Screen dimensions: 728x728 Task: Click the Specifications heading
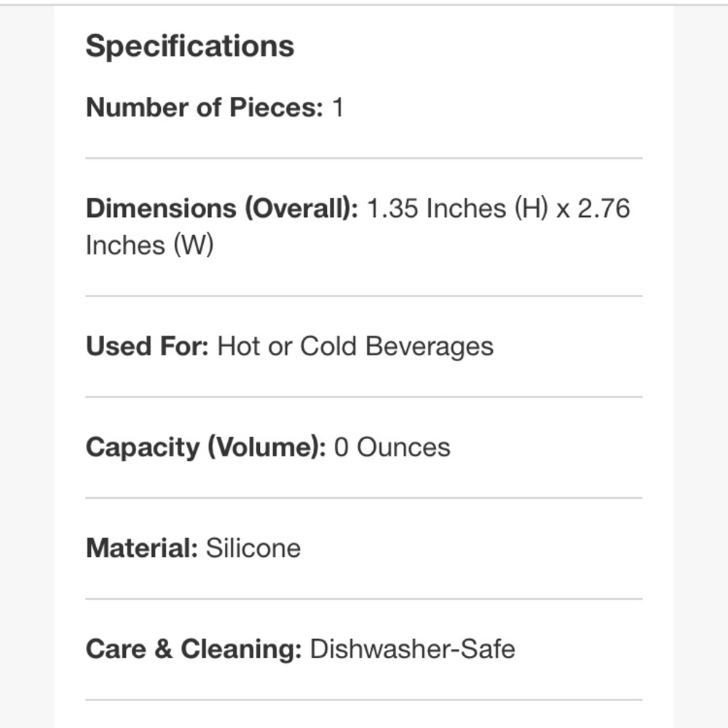[190, 47]
